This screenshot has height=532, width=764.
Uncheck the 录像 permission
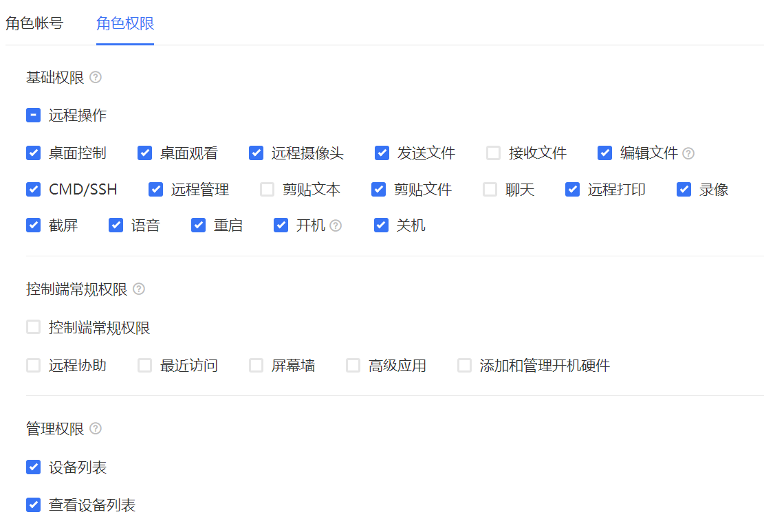point(683,189)
